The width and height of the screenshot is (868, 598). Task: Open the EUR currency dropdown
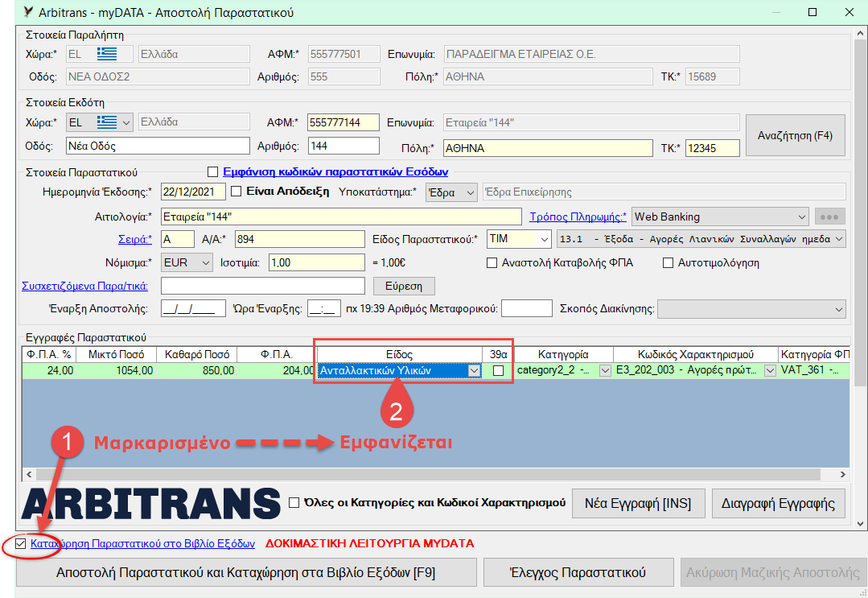pos(206,262)
